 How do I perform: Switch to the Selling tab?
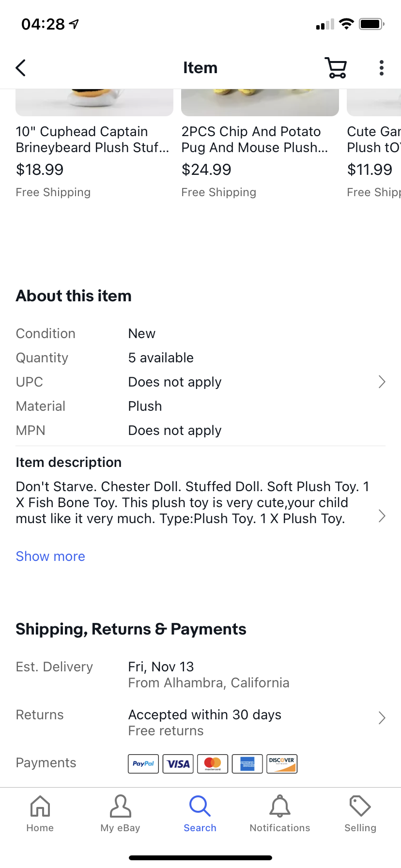(360, 814)
